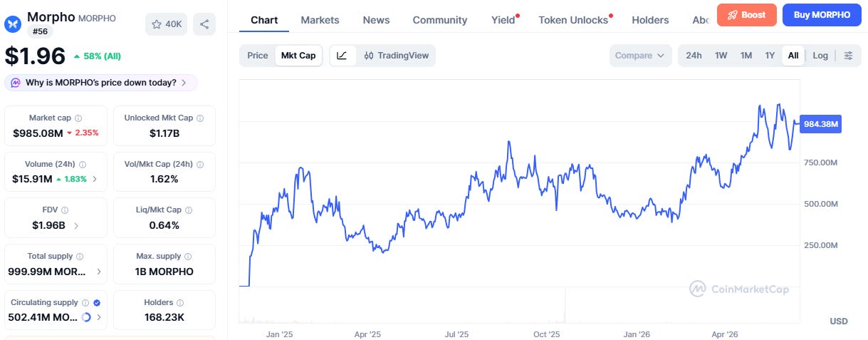Viewport: 868px width, 340px height.
Task: Set chart range to 1W
Action: pos(721,56)
